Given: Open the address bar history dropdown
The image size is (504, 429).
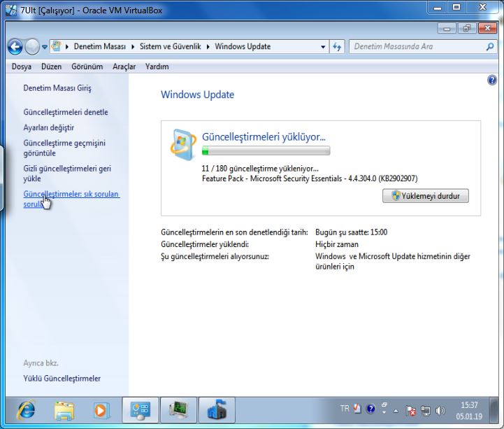Looking at the screenshot, I should click(323, 47).
